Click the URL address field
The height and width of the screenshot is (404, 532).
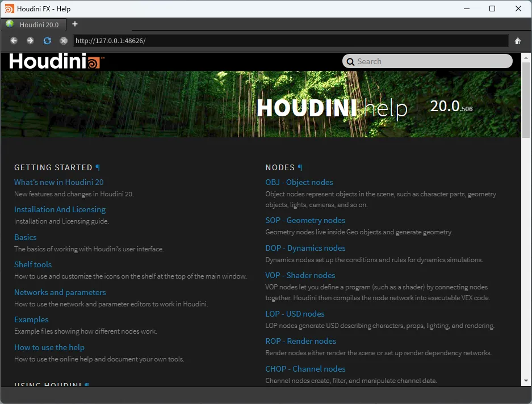pyautogui.click(x=291, y=41)
